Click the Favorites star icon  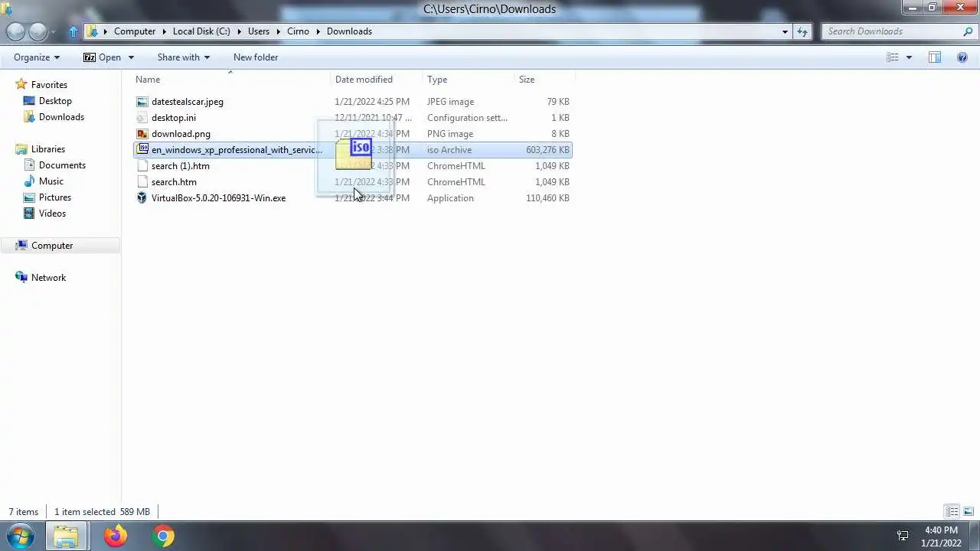pos(21,85)
